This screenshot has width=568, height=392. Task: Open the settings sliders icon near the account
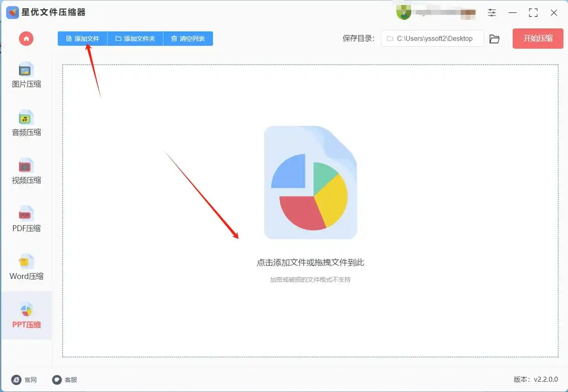click(x=492, y=13)
